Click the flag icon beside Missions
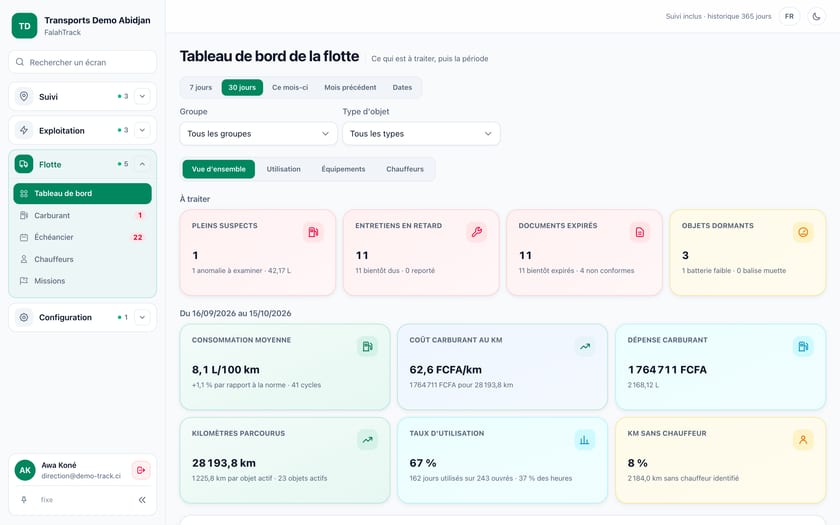The height and width of the screenshot is (525, 840). [x=24, y=281]
